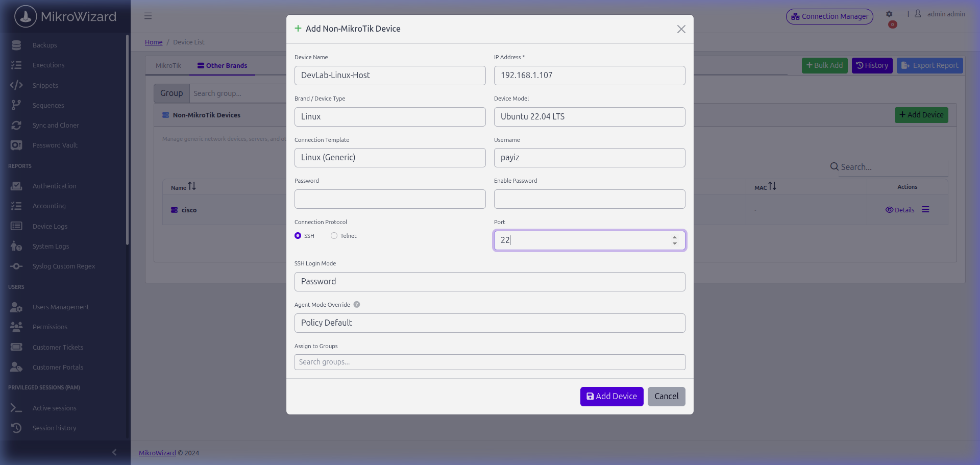Open History button
The image size is (980, 465).
[872, 65]
